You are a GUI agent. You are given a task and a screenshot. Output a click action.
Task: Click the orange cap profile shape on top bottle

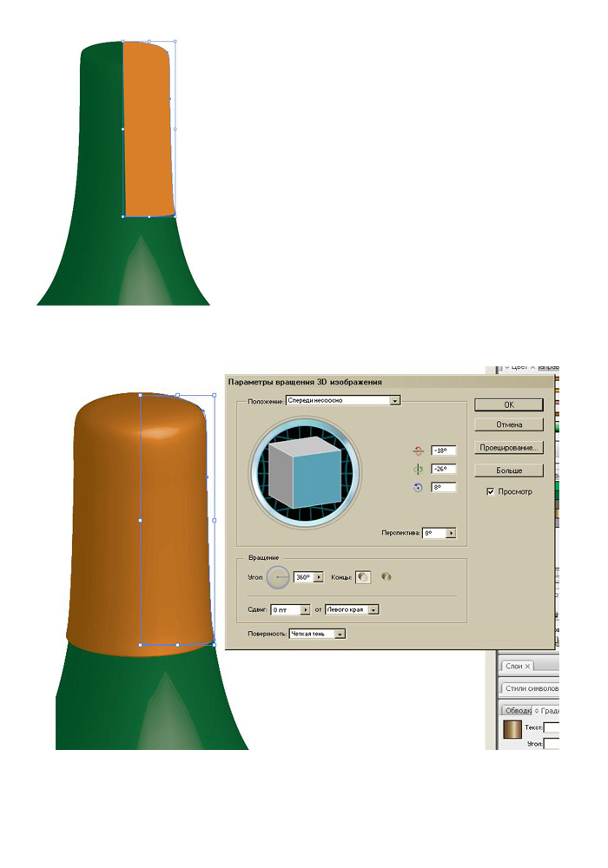[x=149, y=130]
